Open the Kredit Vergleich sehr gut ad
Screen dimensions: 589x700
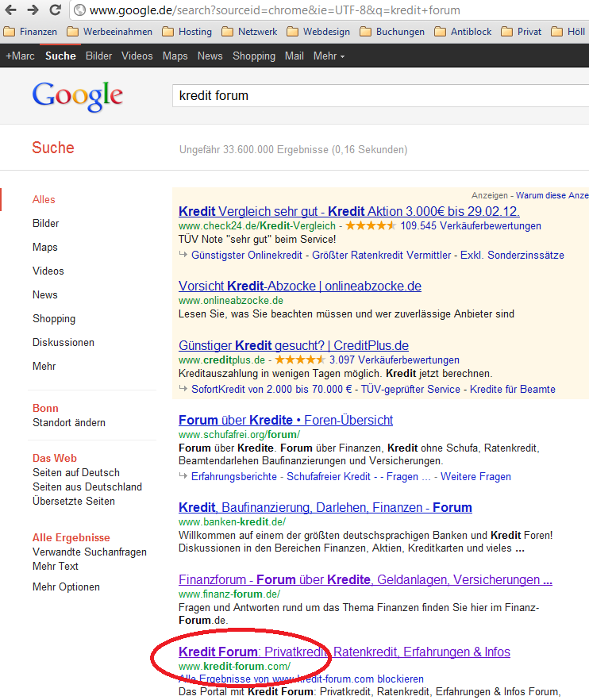[x=349, y=211]
